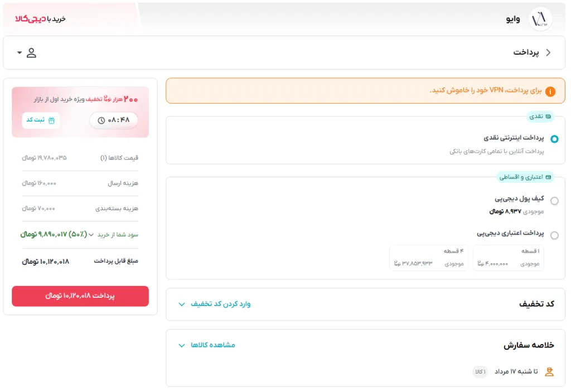Click the Wayo store logo avatar
The height and width of the screenshot is (392, 571).
tap(540, 18)
